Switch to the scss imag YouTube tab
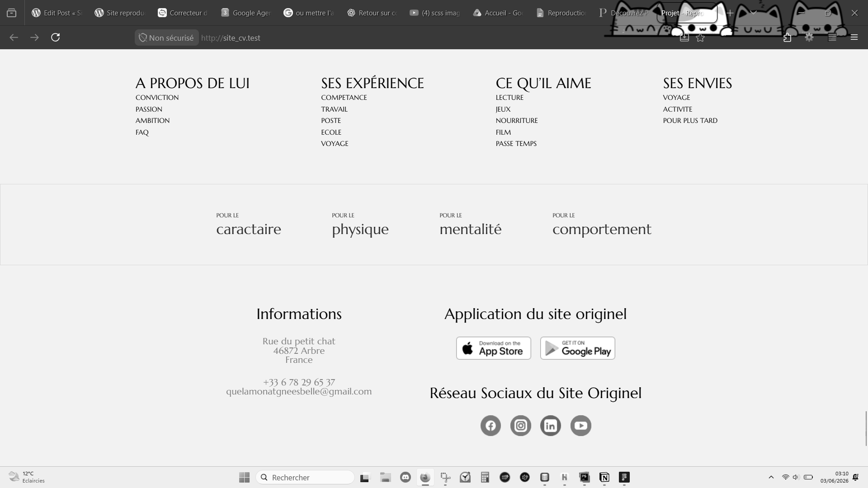The image size is (868, 488). tap(434, 13)
